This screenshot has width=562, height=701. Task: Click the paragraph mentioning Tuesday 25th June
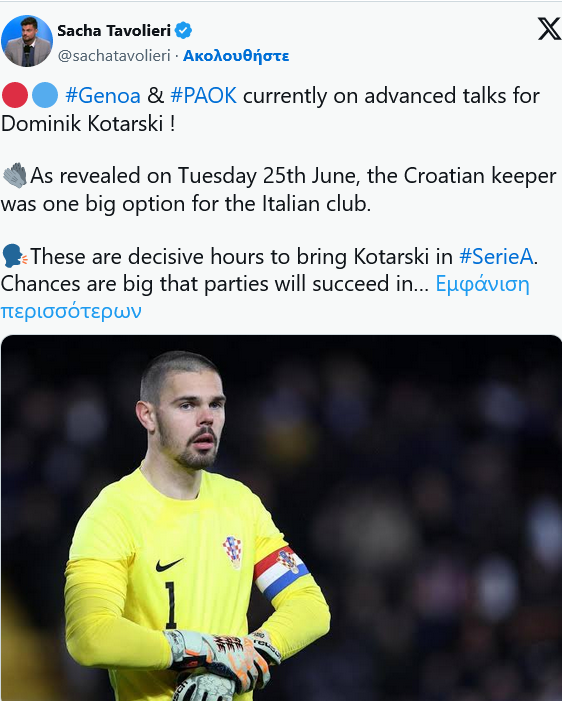tap(279, 190)
